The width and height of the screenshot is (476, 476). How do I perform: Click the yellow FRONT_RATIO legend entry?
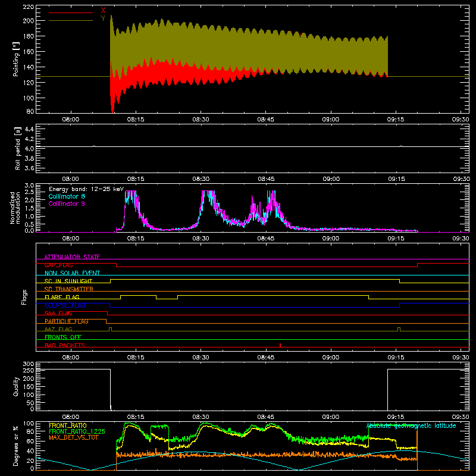tap(68, 425)
